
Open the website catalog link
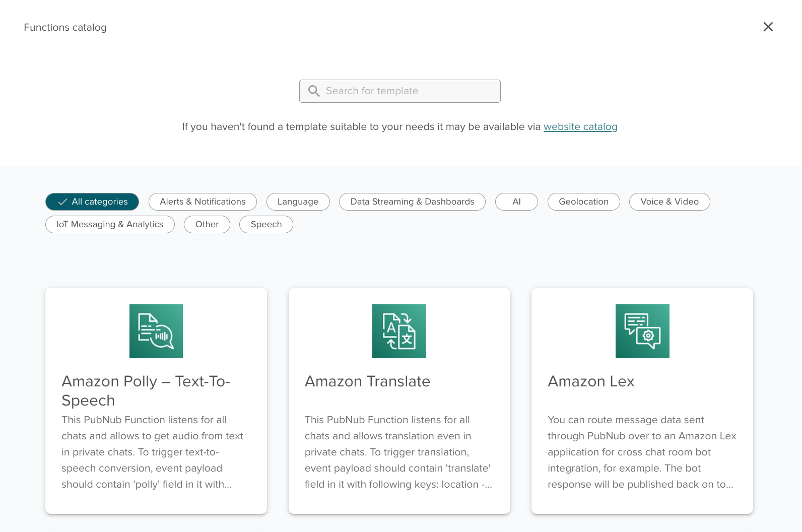click(x=580, y=127)
